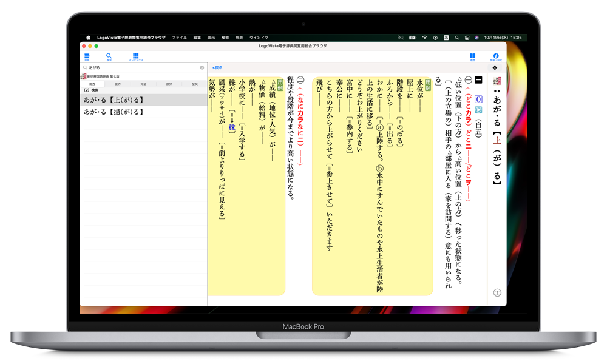Open the 履歴 history book icon
Screen dimensions: 607x364
[473, 57]
